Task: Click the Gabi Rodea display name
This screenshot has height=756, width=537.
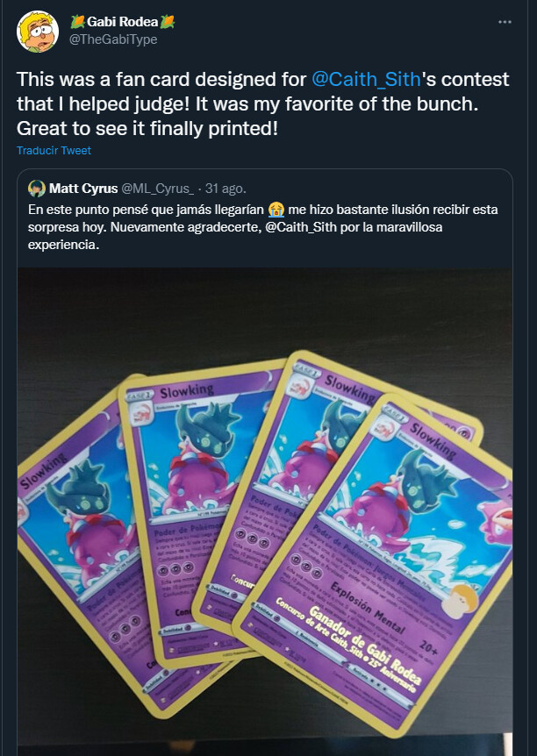Action: coord(123,22)
